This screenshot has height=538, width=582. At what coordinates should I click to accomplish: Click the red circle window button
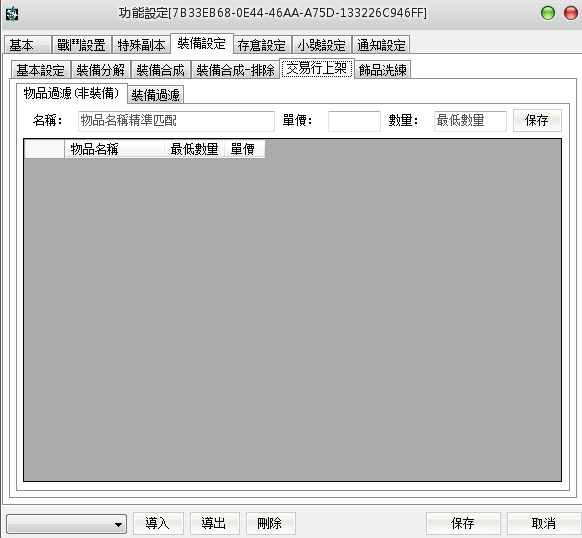(571, 13)
